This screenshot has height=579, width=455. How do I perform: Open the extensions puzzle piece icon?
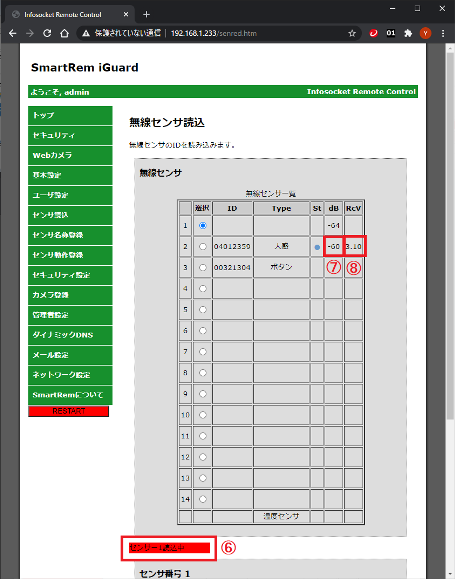coord(408,33)
